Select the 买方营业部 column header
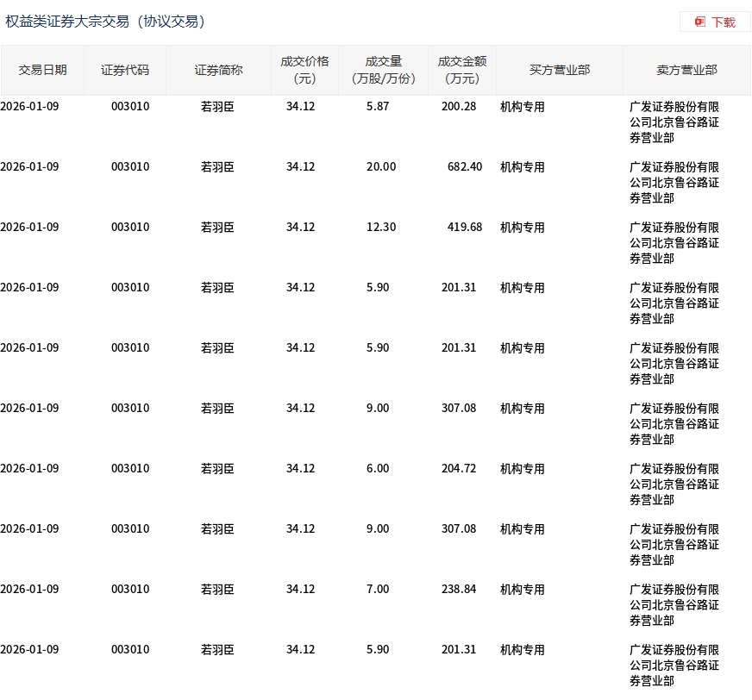 [559, 70]
